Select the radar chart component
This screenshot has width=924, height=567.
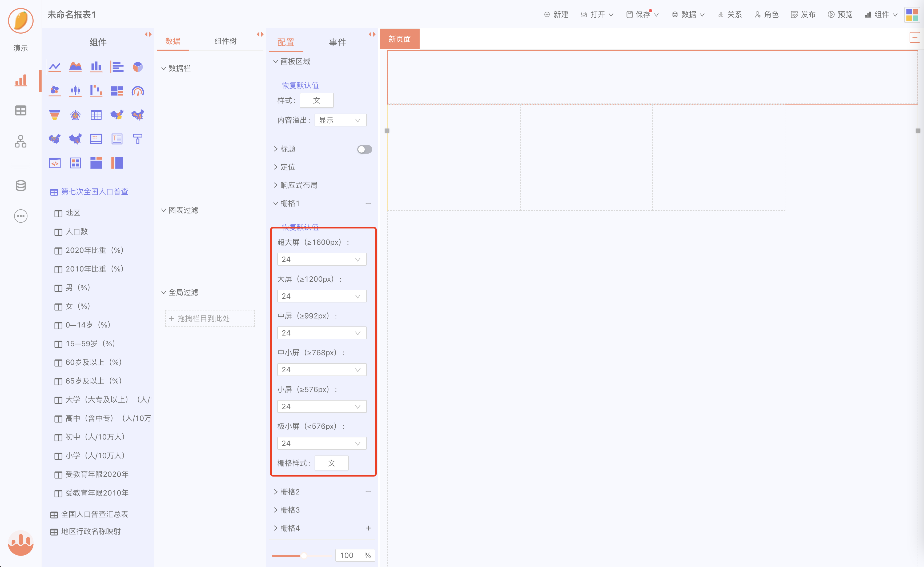75,115
